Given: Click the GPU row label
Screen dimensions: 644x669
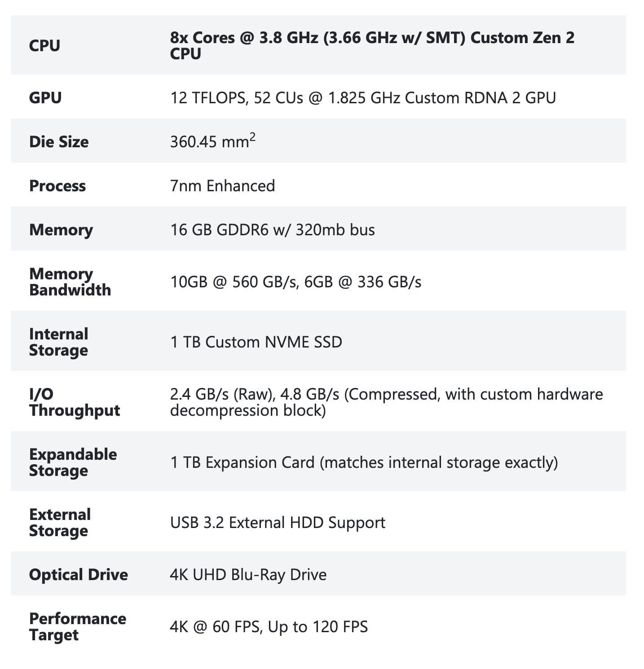Looking at the screenshot, I should click(x=45, y=97).
